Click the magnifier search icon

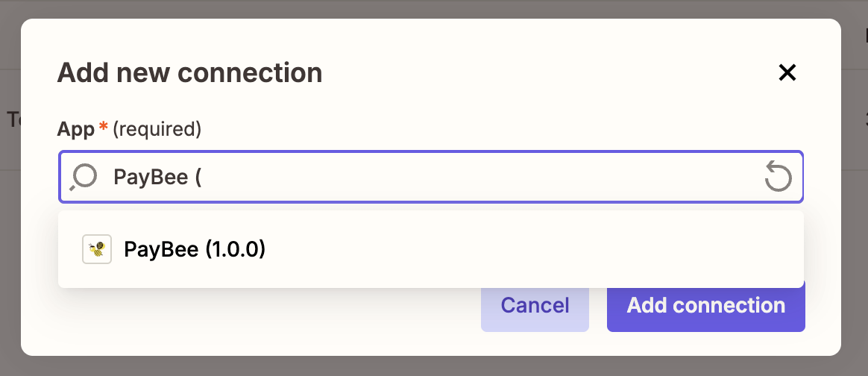click(84, 178)
